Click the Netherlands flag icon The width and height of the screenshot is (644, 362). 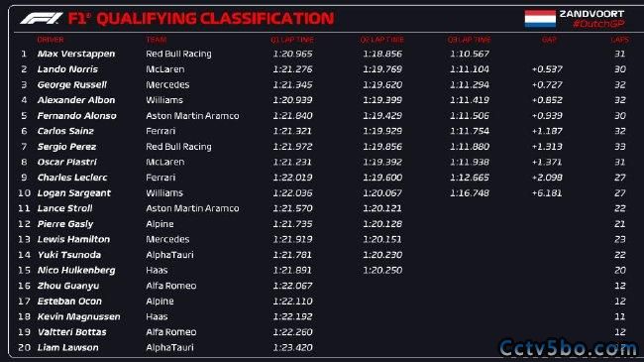(540, 19)
